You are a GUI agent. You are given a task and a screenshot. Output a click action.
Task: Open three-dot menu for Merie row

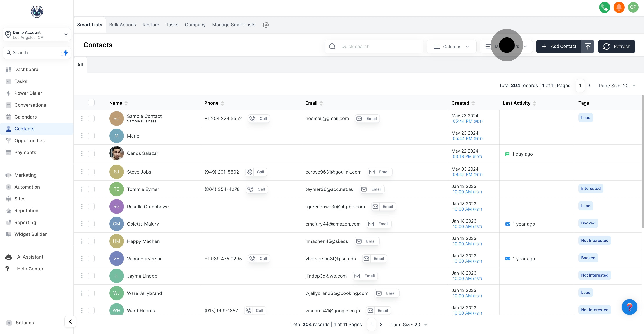click(x=82, y=136)
